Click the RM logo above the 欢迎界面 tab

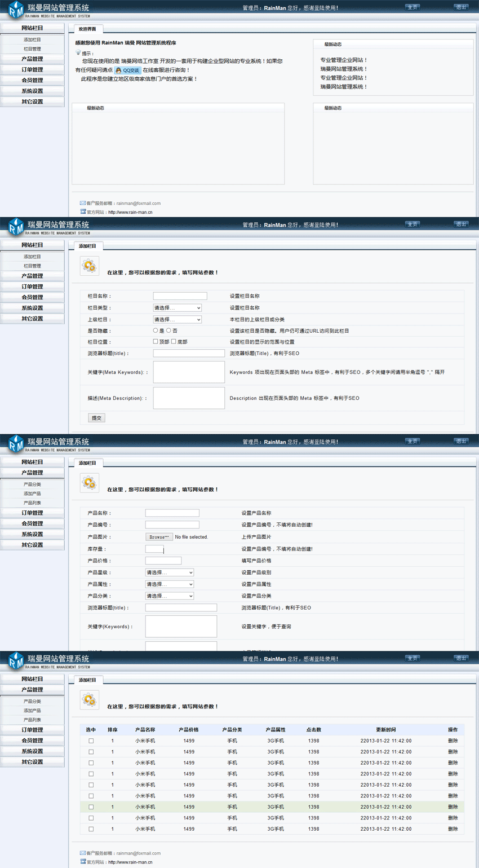pyautogui.click(x=16, y=10)
